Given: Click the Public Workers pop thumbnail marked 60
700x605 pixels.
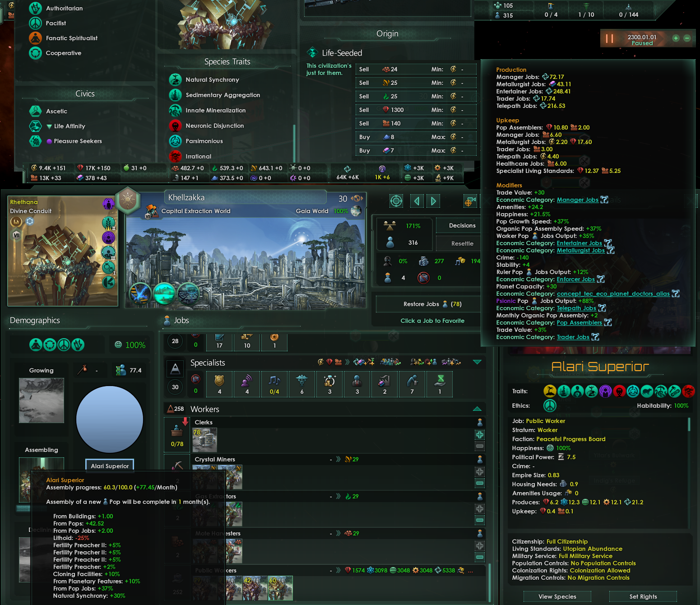Looking at the screenshot, I should [x=280, y=588].
